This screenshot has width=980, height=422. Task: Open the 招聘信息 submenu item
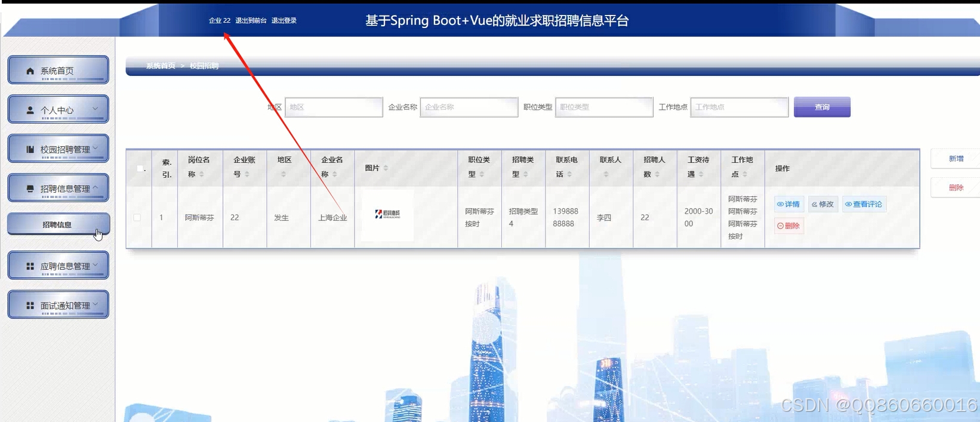[x=58, y=224]
